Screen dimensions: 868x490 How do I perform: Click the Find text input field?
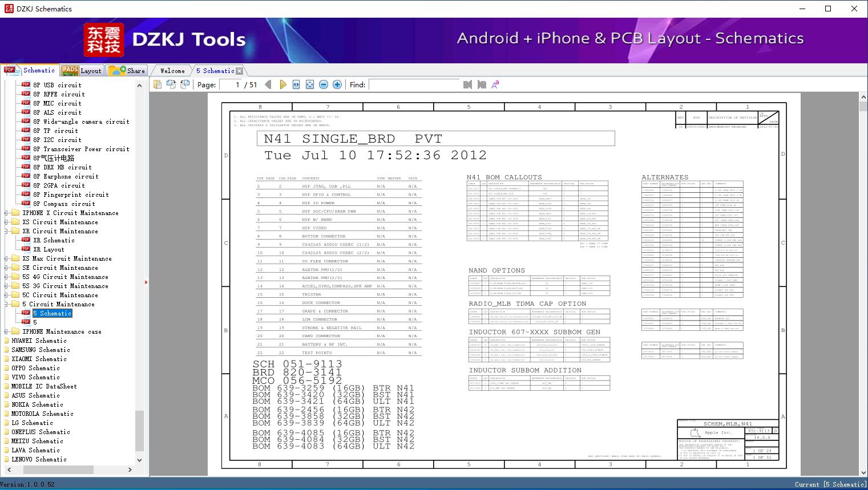point(414,84)
